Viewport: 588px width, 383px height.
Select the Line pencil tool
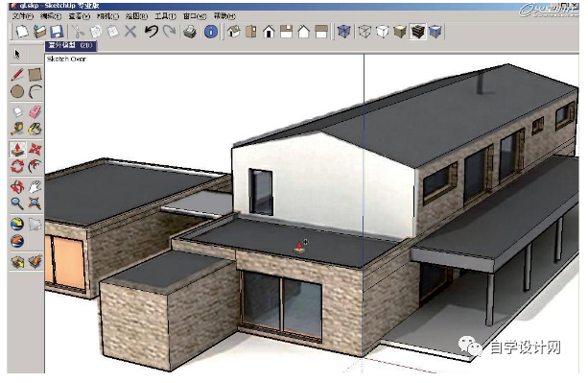pyautogui.click(x=17, y=74)
